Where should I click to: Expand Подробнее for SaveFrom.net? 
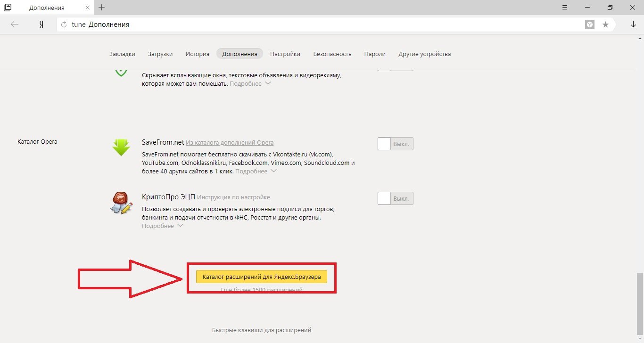256,171
